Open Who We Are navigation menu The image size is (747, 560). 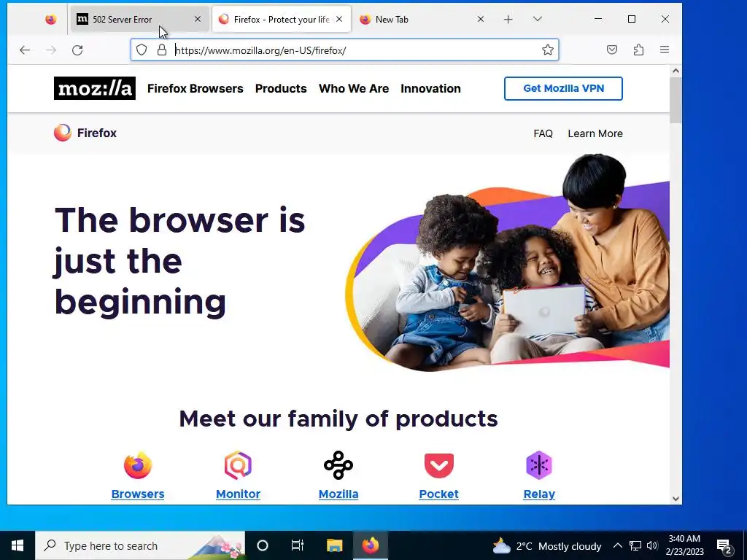point(354,88)
